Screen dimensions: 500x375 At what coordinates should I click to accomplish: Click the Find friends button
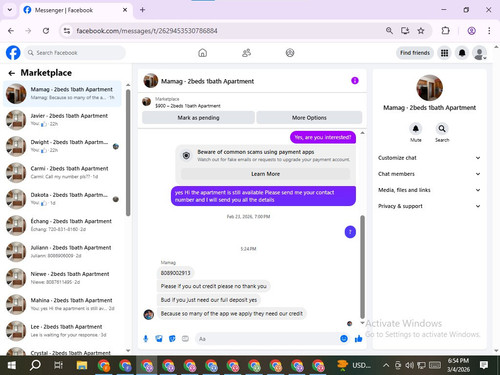(x=415, y=53)
